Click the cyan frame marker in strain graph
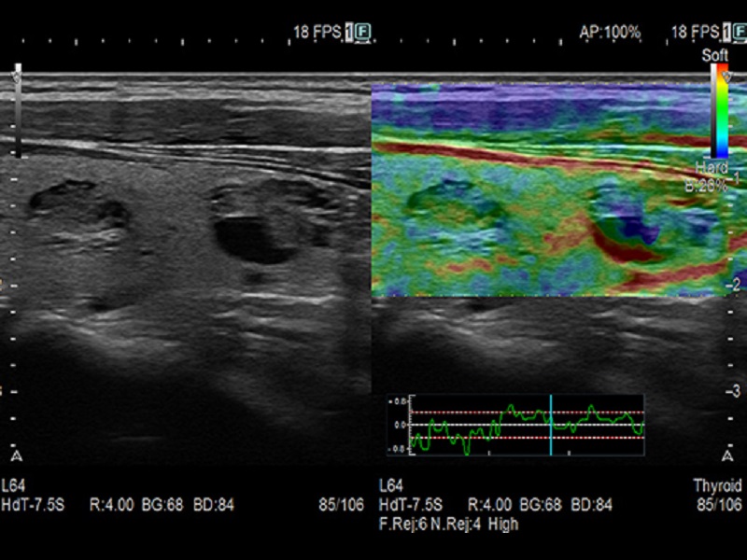 [551, 425]
